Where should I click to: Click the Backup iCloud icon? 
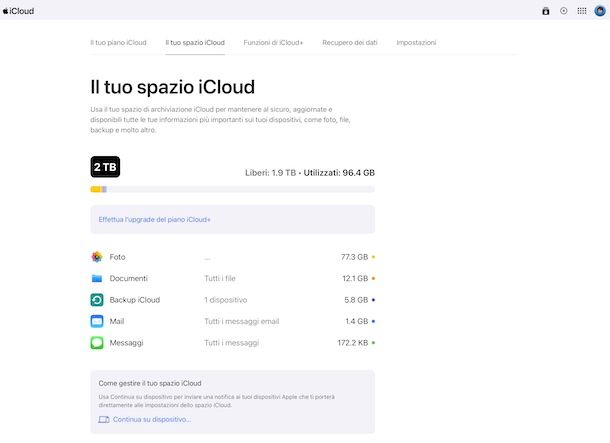point(97,300)
